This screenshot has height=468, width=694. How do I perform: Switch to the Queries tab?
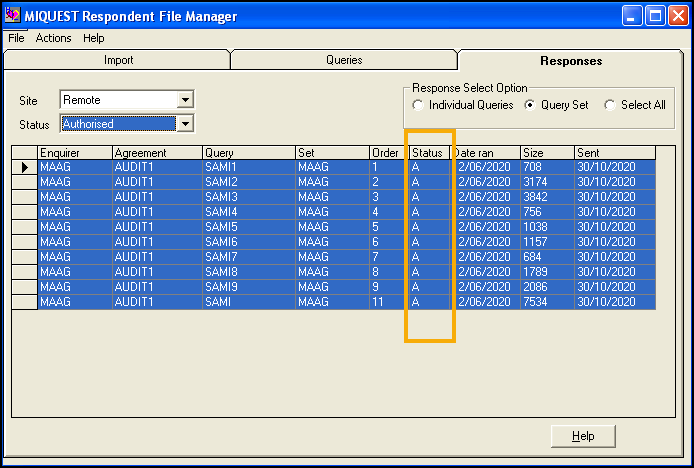344,60
